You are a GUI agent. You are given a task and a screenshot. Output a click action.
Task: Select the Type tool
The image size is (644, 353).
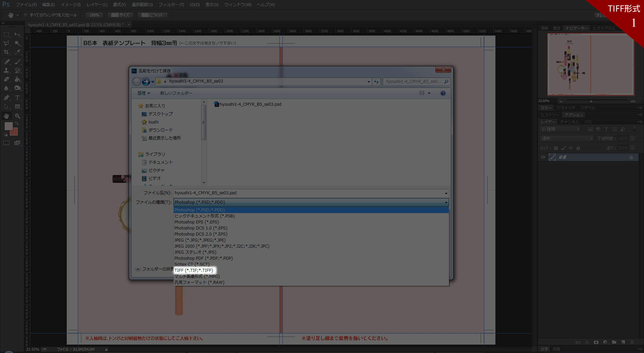(17, 98)
